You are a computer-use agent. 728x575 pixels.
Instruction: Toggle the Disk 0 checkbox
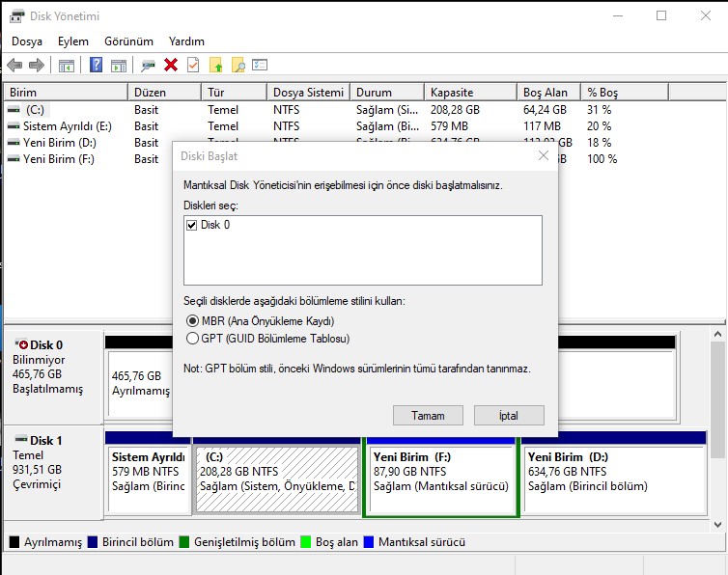[x=191, y=225]
